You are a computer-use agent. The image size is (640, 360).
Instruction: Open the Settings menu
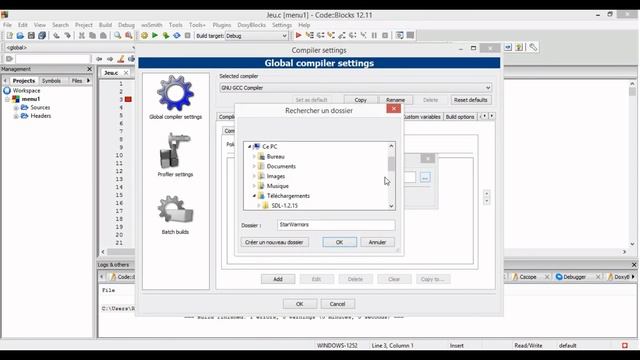(x=282, y=25)
